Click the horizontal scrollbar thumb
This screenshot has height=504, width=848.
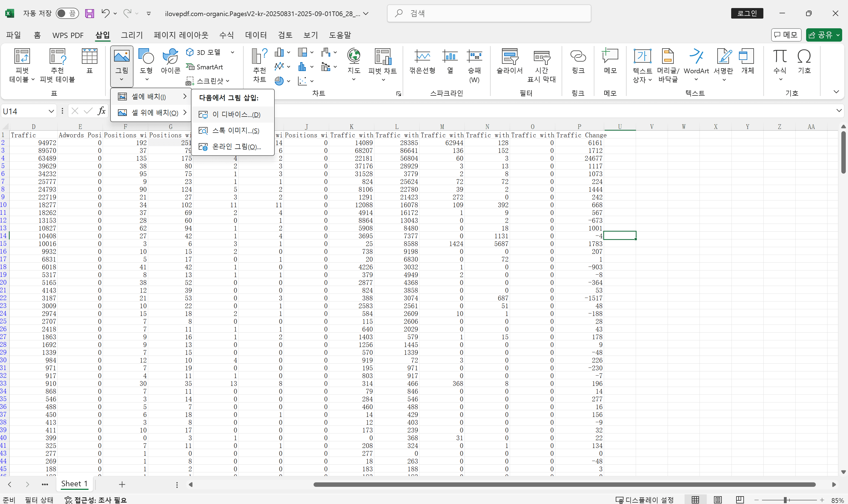click(564, 484)
